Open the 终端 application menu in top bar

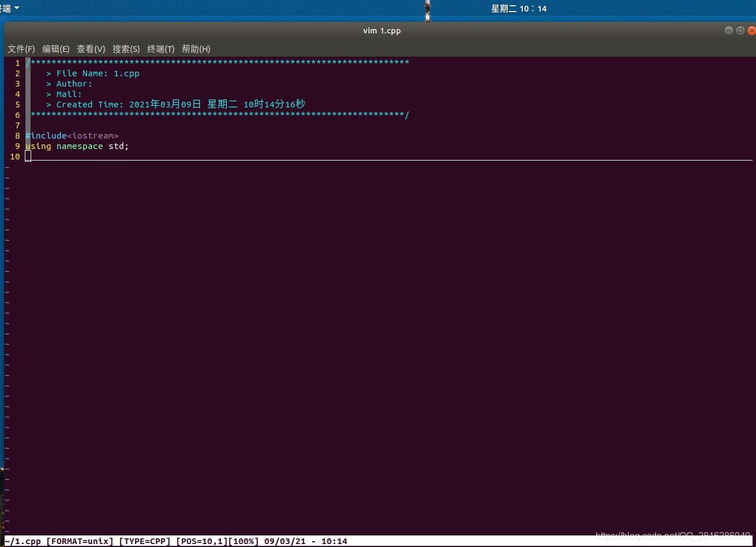click(x=9, y=8)
